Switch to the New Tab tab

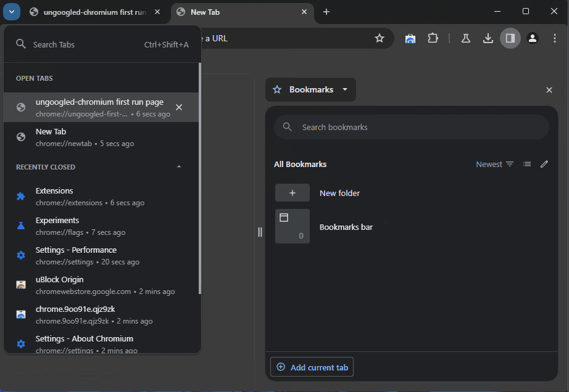[x=242, y=12]
